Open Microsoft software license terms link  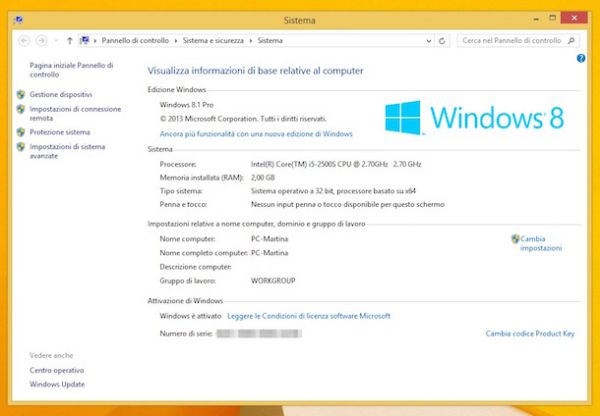click(308, 316)
